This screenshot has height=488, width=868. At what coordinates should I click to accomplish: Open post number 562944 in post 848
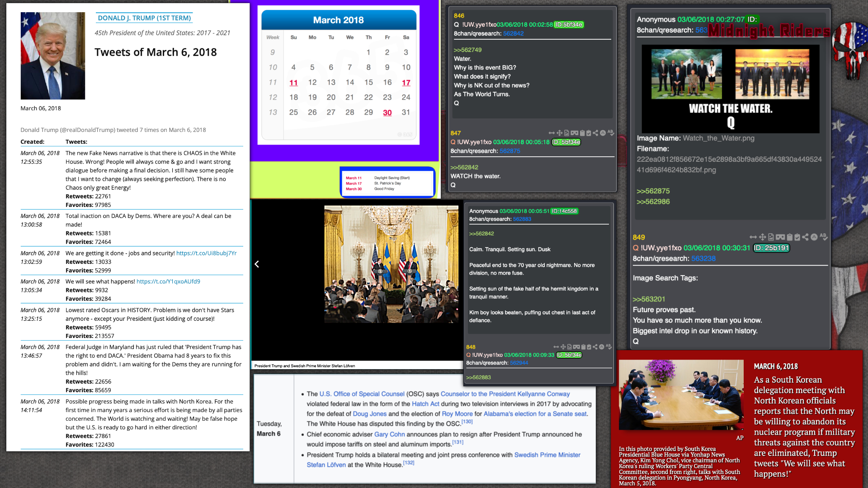pyautogui.click(x=519, y=363)
